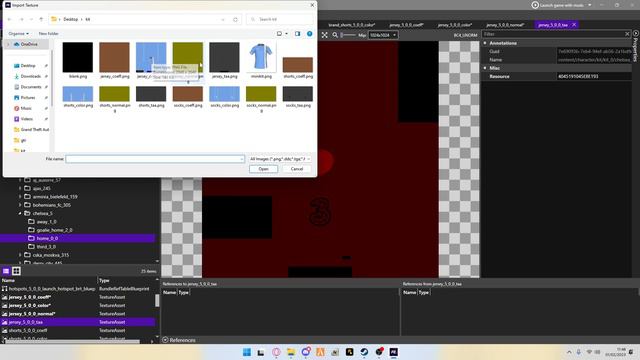This screenshot has width=640, height=360.
Task: Toggle the preview pane icon
Action: click(298, 33)
